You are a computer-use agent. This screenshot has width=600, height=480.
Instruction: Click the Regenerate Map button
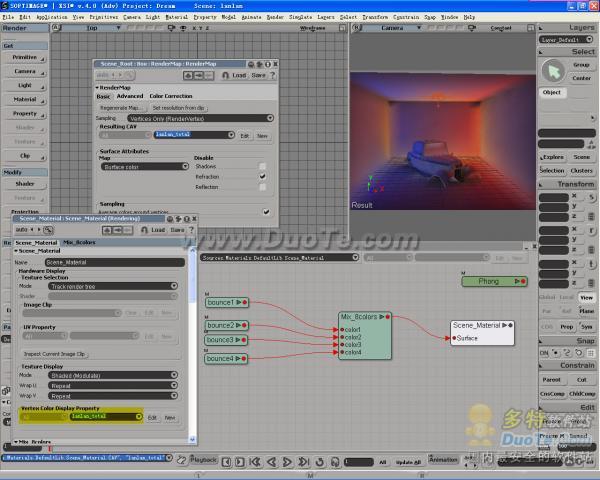120,107
